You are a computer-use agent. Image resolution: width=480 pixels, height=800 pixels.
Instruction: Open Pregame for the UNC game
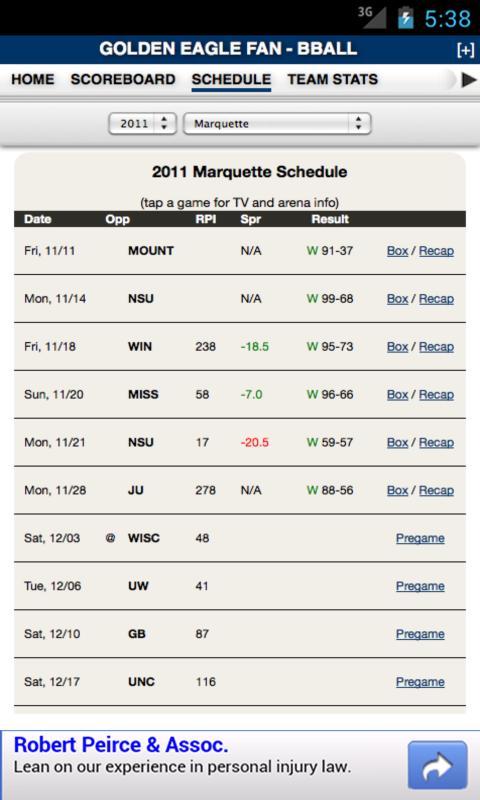coord(420,682)
